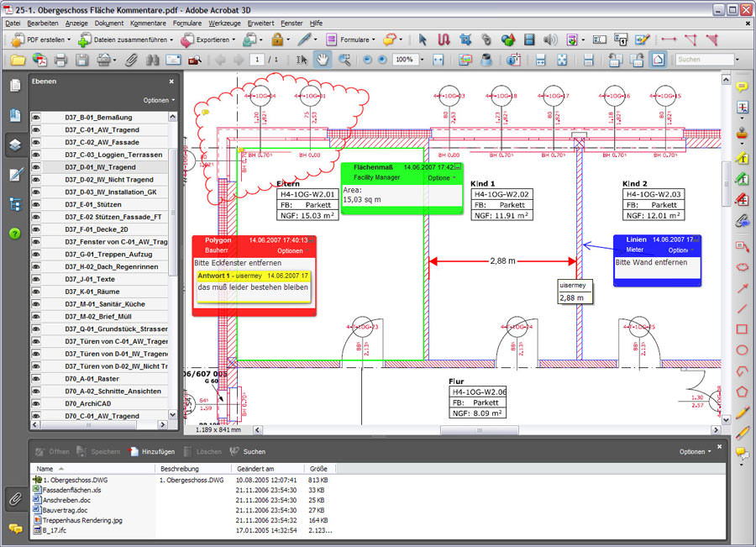Image resolution: width=756 pixels, height=547 pixels.
Task: Expand the PDF erstellen dropdown arrow
Action: pyautogui.click(x=69, y=39)
